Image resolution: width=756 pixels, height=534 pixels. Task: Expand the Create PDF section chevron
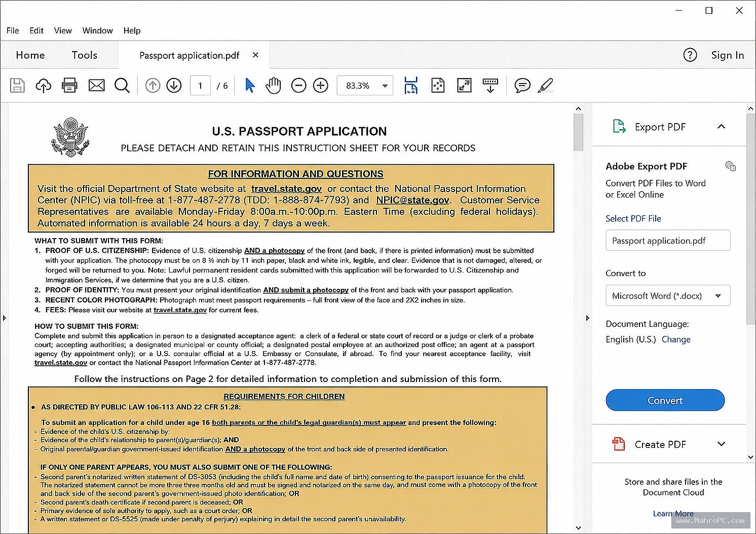(722, 444)
